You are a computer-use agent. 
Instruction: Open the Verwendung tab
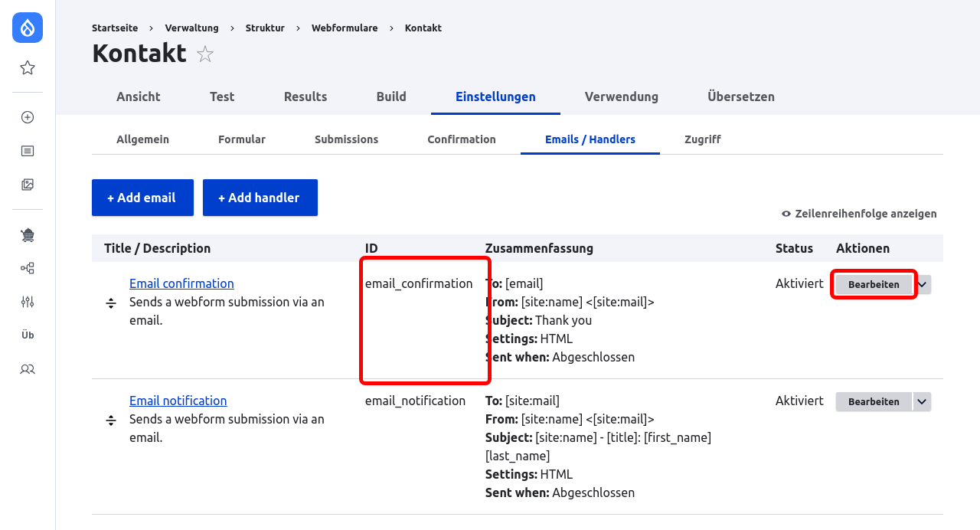(x=622, y=97)
